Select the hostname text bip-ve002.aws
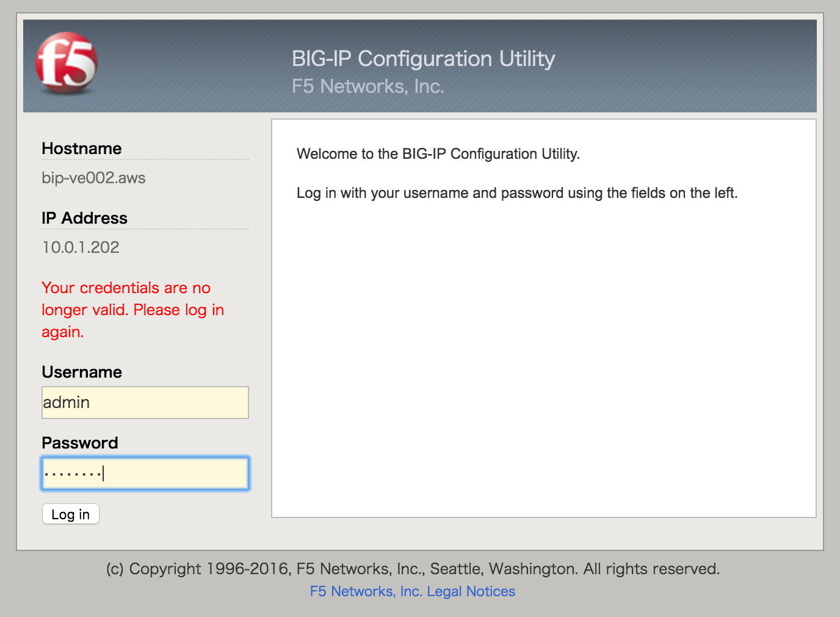Screen dimensions: 840x617 [x=93, y=178]
